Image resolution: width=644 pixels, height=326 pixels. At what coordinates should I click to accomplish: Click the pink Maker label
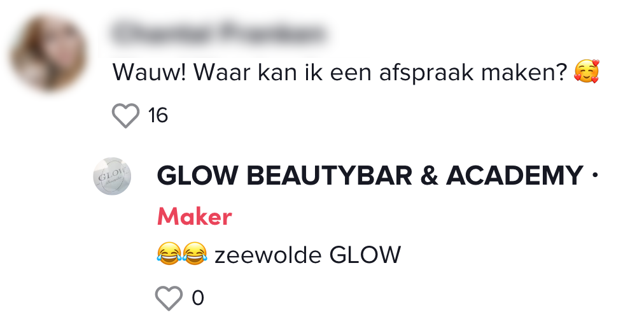(x=195, y=216)
